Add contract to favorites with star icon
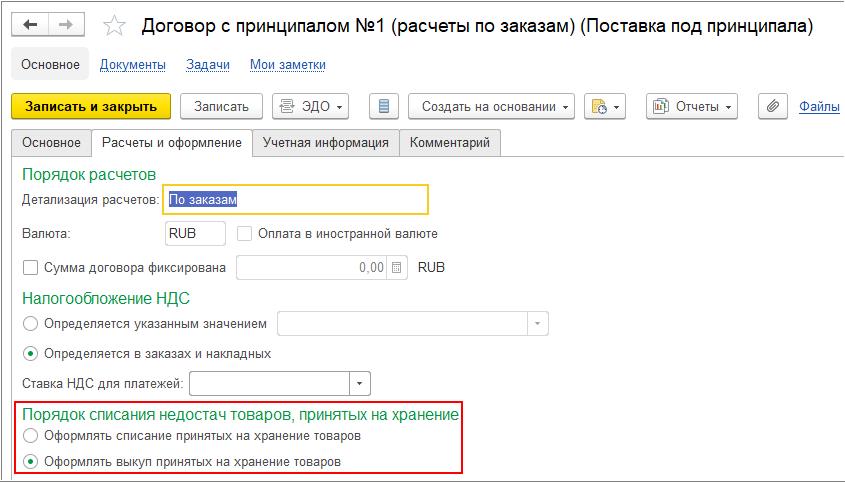 coord(115,27)
